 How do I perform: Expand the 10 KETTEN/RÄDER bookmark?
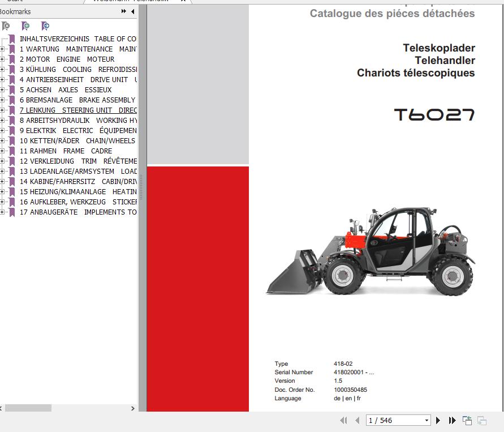pyautogui.click(x=2, y=140)
